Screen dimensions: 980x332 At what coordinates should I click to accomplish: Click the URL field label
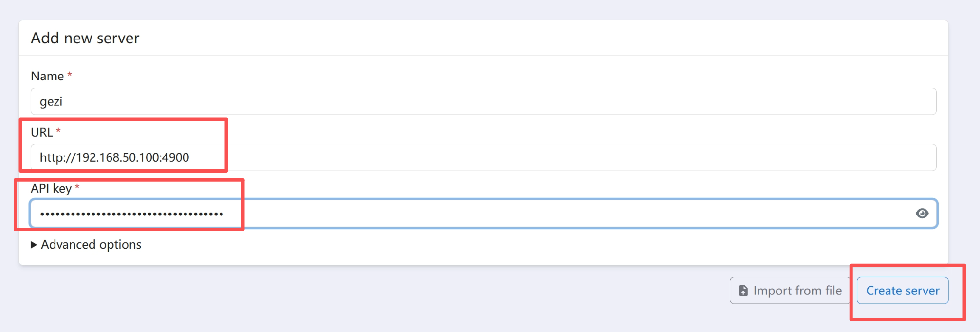click(x=42, y=133)
